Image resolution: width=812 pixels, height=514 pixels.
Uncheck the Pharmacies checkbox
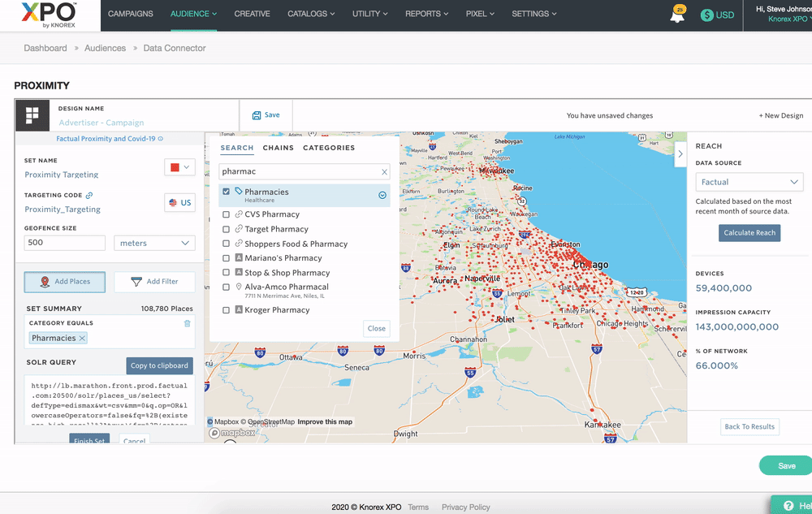pos(226,192)
